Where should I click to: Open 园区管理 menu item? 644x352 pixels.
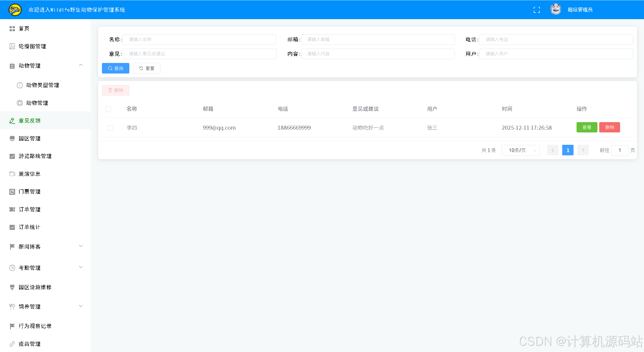tap(45, 138)
